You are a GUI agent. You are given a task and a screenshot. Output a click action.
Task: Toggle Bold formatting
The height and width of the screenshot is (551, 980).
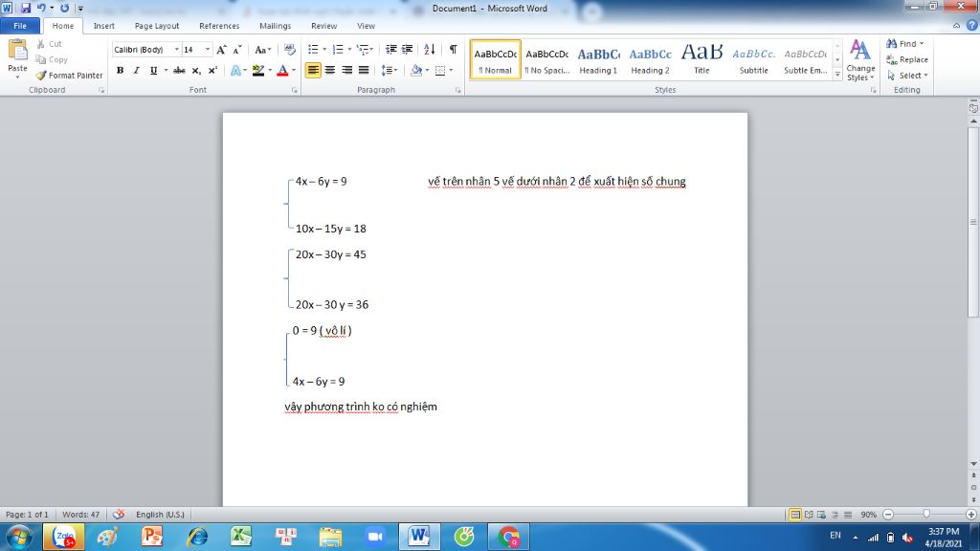[120, 71]
